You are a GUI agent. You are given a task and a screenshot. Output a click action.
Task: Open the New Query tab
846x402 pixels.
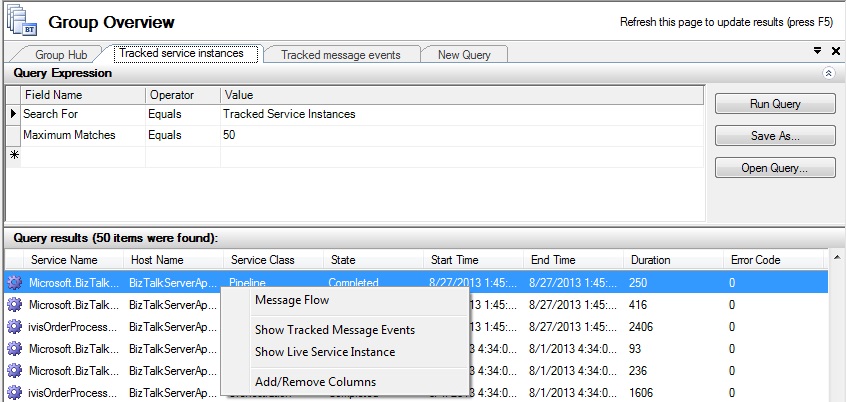click(464, 54)
